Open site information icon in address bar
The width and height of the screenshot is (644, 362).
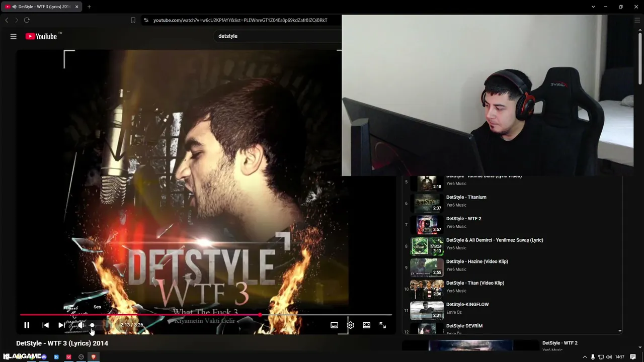click(x=146, y=20)
